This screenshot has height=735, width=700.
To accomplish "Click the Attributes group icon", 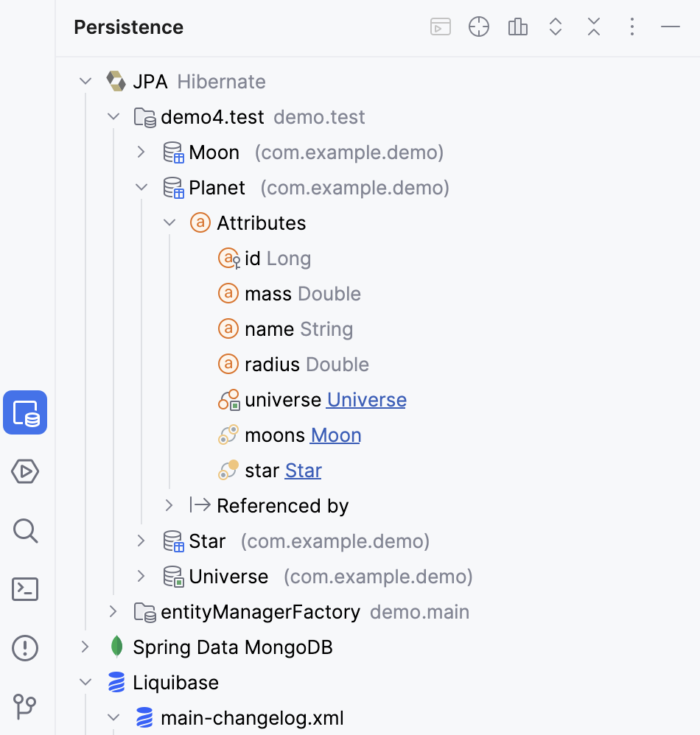I will click(x=200, y=222).
